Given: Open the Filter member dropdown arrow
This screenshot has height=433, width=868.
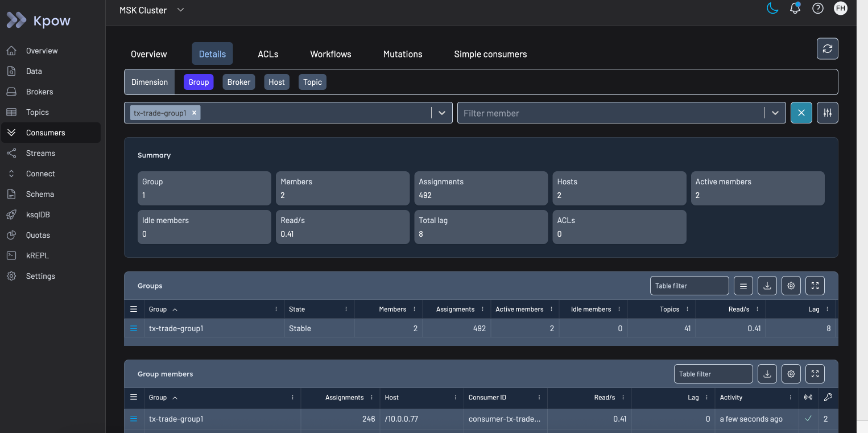Looking at the screenshot, I should coord(775,113).
